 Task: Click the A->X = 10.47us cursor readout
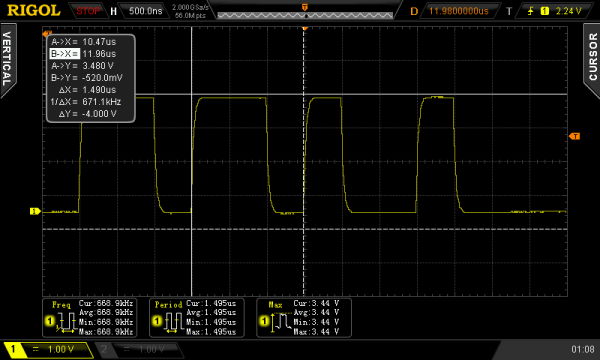pos(83,42)
